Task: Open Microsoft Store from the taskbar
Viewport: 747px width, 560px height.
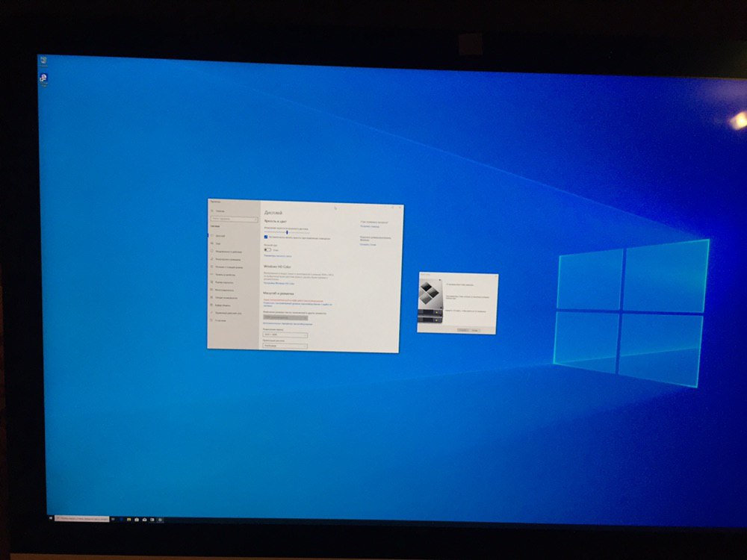Action: pos(137,520)
